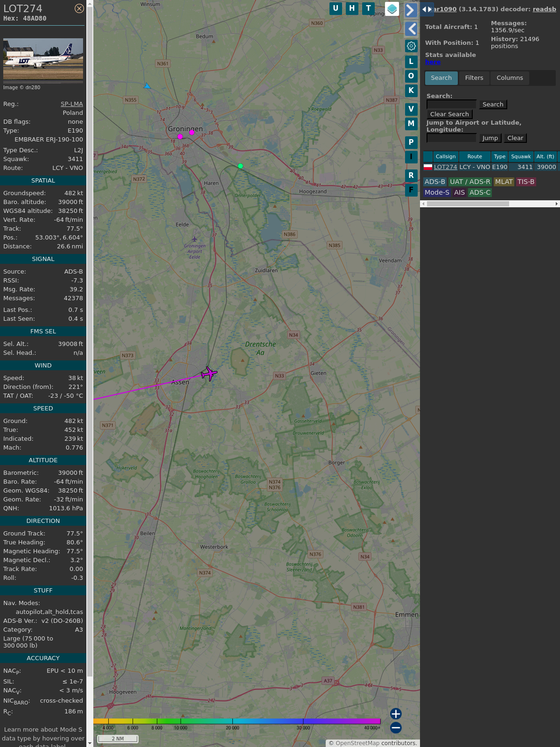Screen dimensions: 560x747
Task: Toggle the P map button
Action: click(x=411, y=142)
